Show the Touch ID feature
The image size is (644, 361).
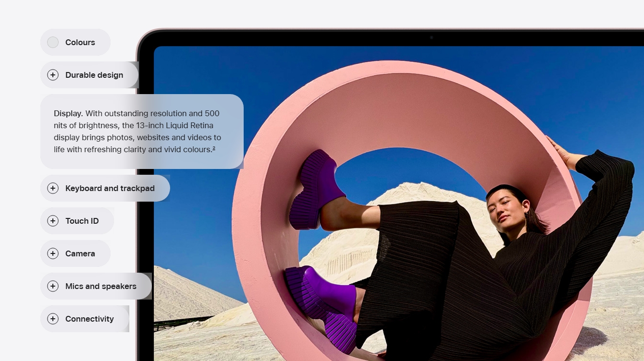pos(77,221)
